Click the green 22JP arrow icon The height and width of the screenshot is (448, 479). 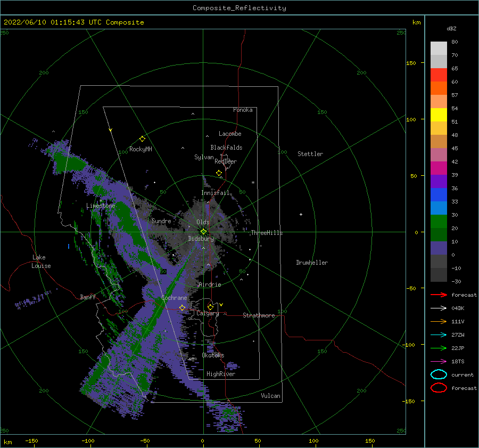coord(439,348)
